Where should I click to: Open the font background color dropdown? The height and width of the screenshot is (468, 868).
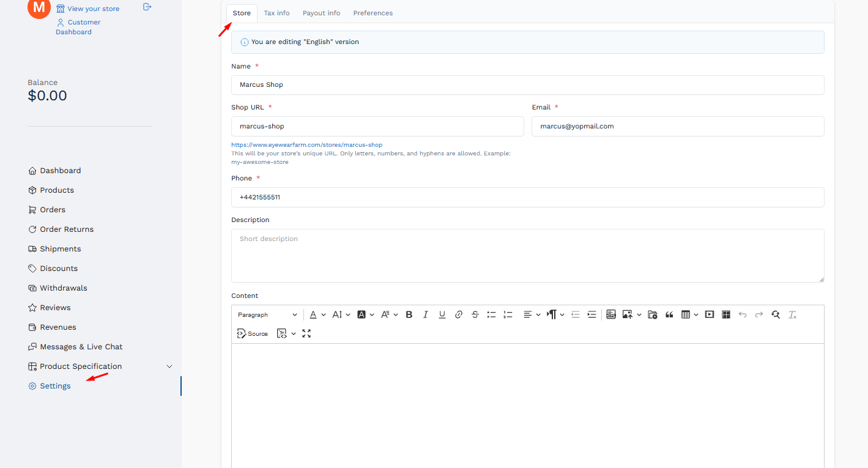coord(365,314)
